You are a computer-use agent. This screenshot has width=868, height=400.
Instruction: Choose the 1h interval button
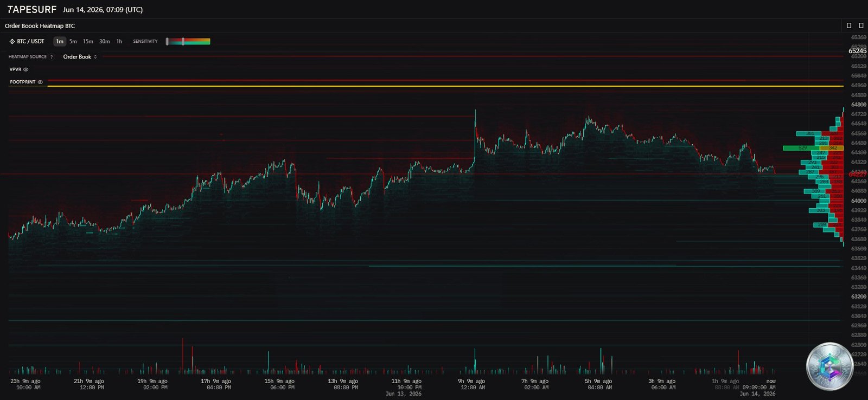119,41
